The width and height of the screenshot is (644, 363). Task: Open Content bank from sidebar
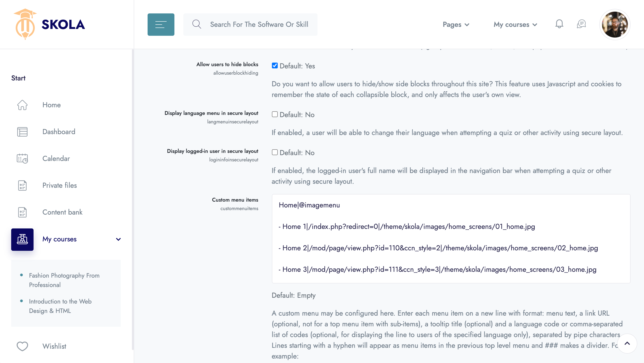pos(62,212)
